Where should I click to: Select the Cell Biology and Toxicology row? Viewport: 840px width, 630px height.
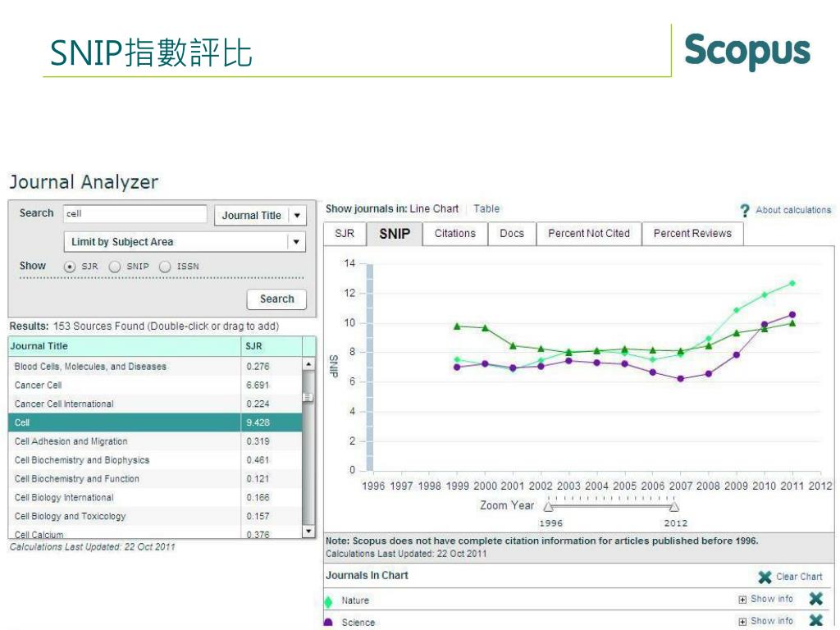click(155, 517)
